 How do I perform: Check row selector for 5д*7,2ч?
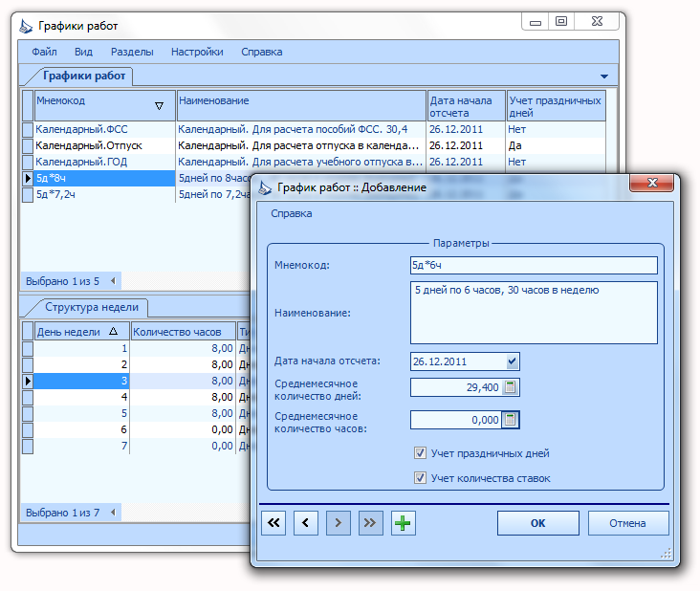pyautogui.click(x=28, y=194)
